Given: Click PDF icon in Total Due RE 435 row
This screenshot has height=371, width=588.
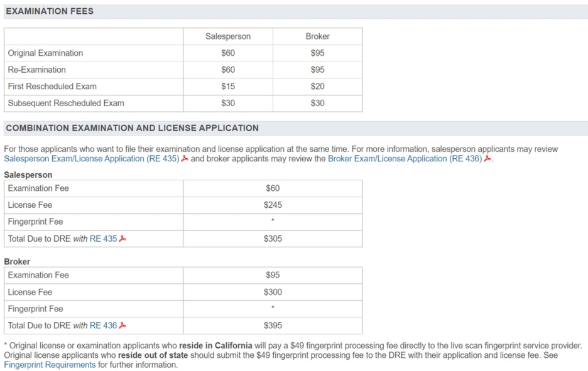Looking at the screenshot, I should tap(122, 239).
